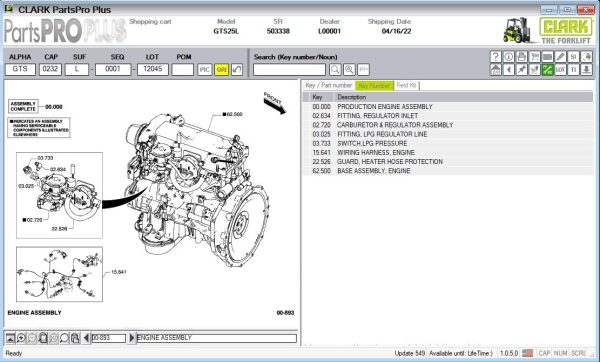
Task: Open the shopping cart toolbar icon
Action: point(535,57)
